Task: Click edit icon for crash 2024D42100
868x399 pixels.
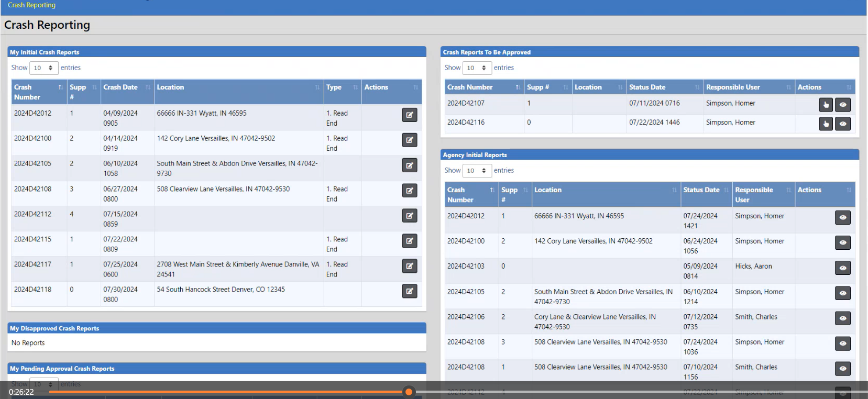Action: (409, 140)
